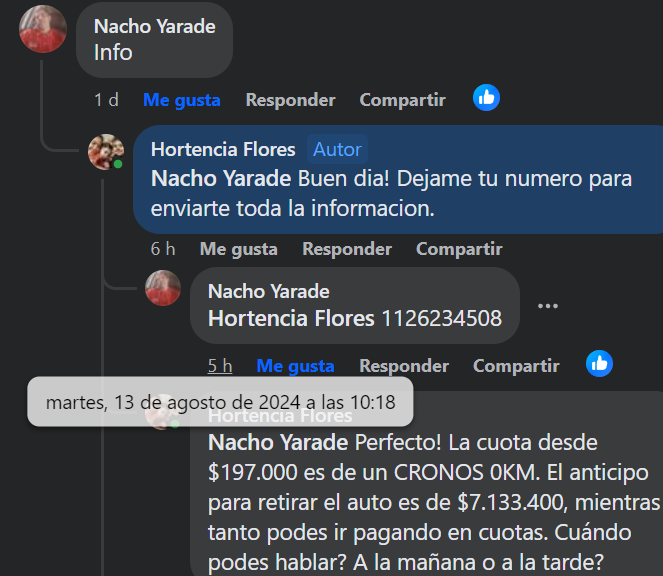The image size is (663, 576).
Task: Click the thumbs-up reaction on the phone number comment
Action: (599, 363)
